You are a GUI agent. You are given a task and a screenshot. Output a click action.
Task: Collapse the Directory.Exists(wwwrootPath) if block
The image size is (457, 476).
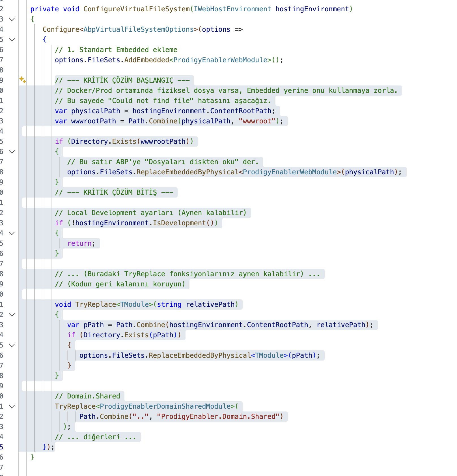pyautogui.click(x=12, y=152)
